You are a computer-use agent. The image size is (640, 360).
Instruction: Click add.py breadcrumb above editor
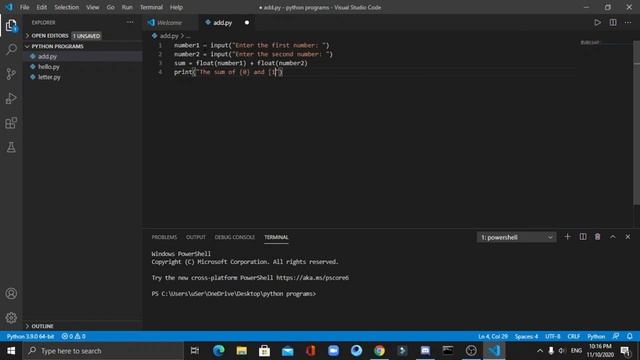169,36
